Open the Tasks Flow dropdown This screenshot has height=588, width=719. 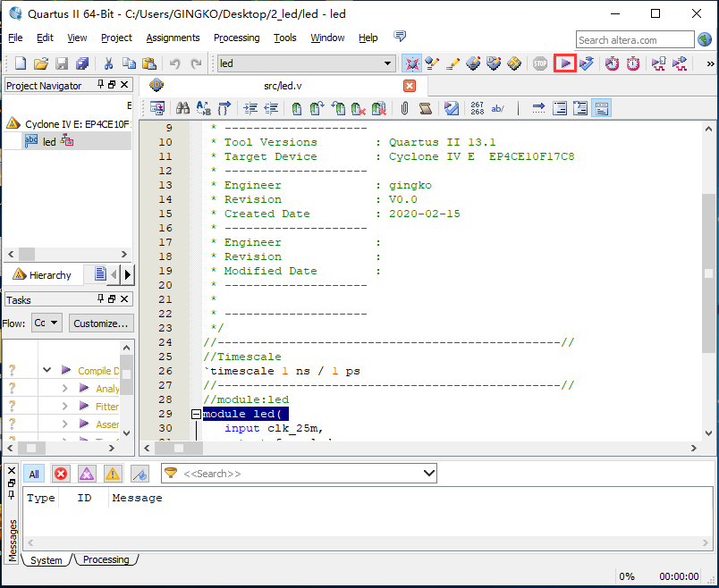click(x=47, y=323)
